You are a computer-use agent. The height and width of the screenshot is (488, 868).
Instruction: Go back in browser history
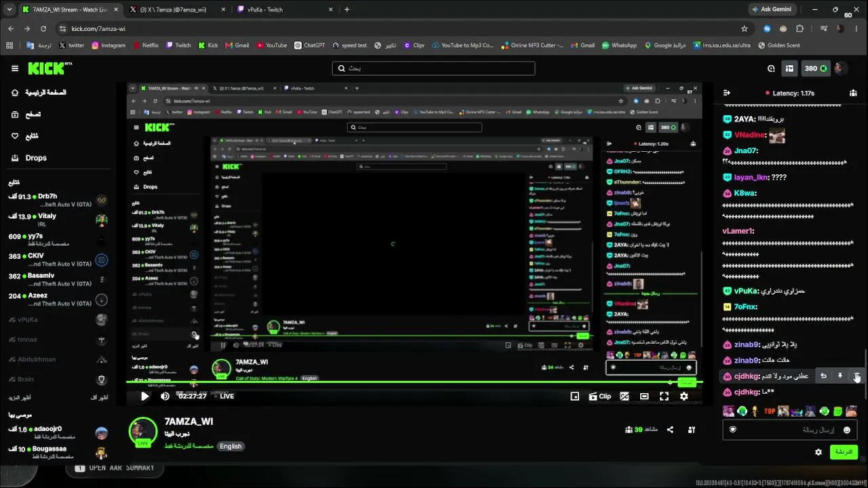point(11,28)
